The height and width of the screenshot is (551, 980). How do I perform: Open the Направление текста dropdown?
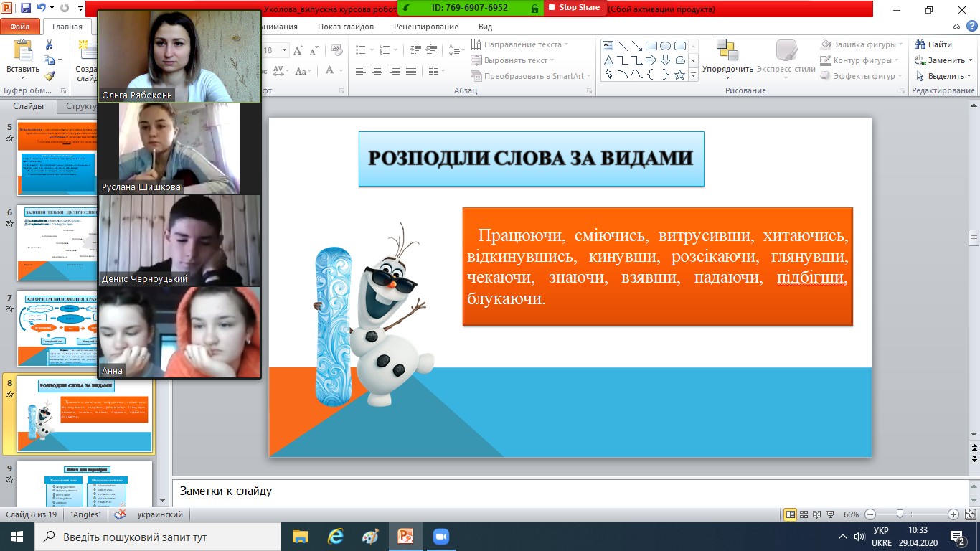pos(520,44)
